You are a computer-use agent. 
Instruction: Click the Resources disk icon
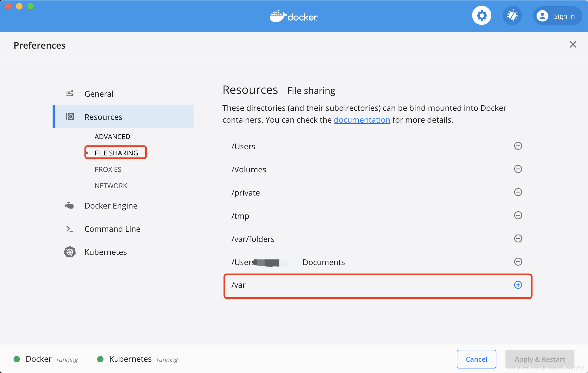point(70,117)
